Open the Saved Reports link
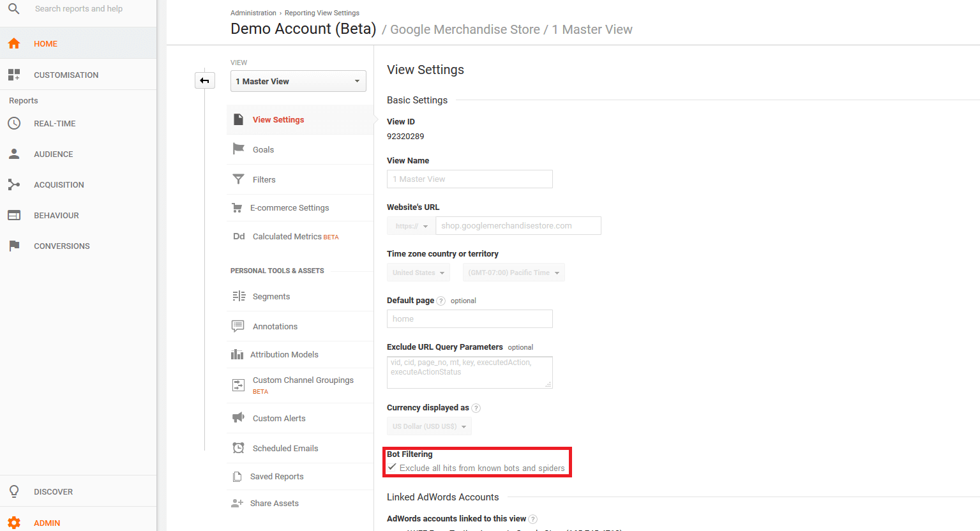Image resolution: width=980 pixels, height=531 pixels. point(277,476)
